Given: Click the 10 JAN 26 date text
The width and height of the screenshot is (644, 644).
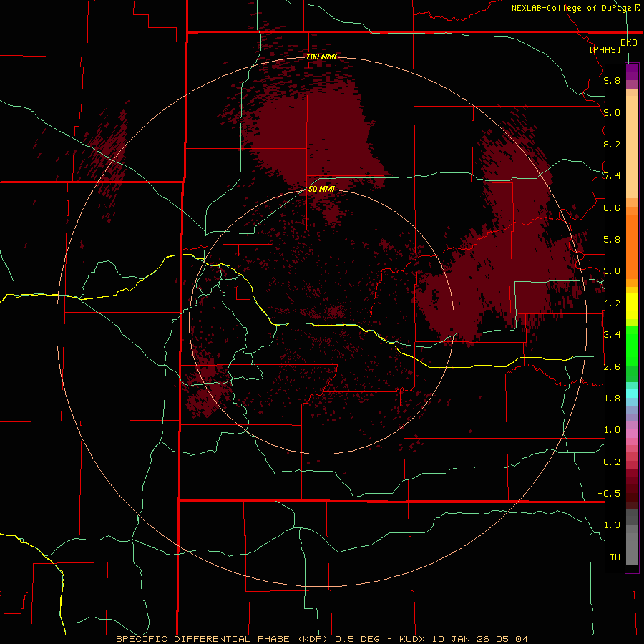Looking at the screenshot, I should click(461, 639).
